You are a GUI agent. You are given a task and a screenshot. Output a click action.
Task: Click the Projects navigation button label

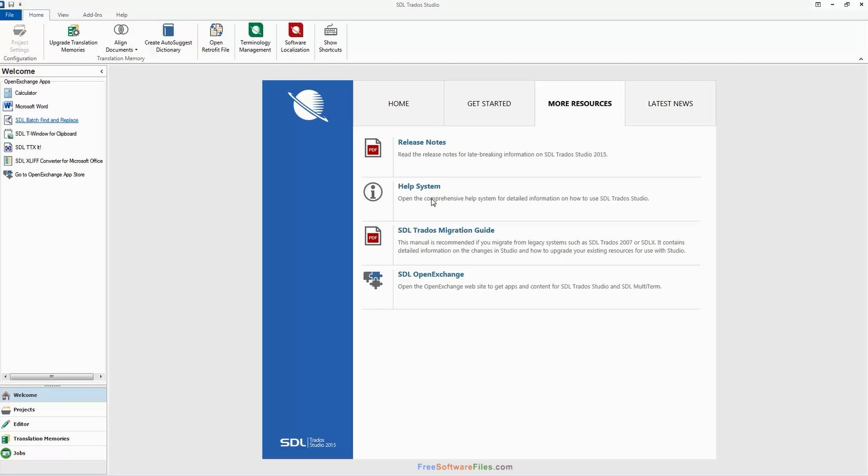[24, 410]
